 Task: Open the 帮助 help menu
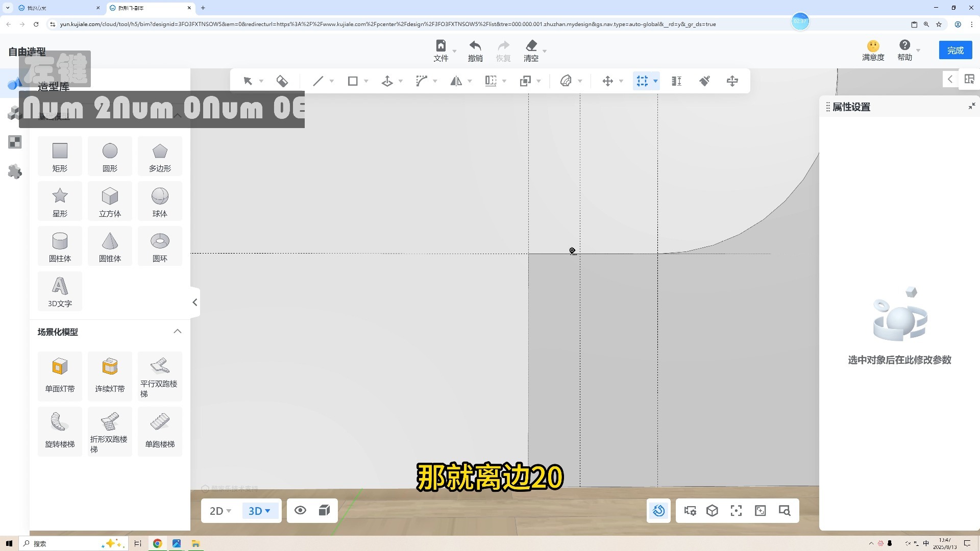904,51
